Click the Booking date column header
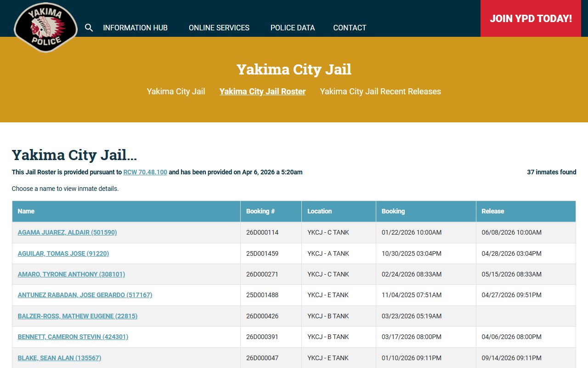588x368 pixels. (x=426, y=211)
